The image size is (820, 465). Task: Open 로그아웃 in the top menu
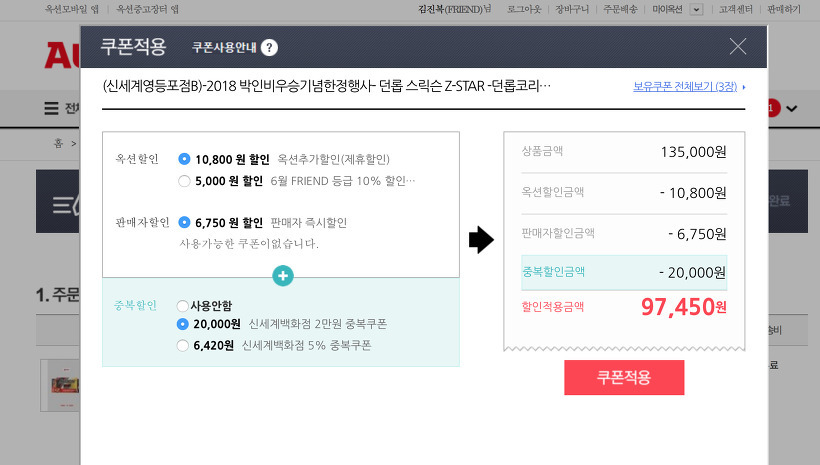pos(524,9)
